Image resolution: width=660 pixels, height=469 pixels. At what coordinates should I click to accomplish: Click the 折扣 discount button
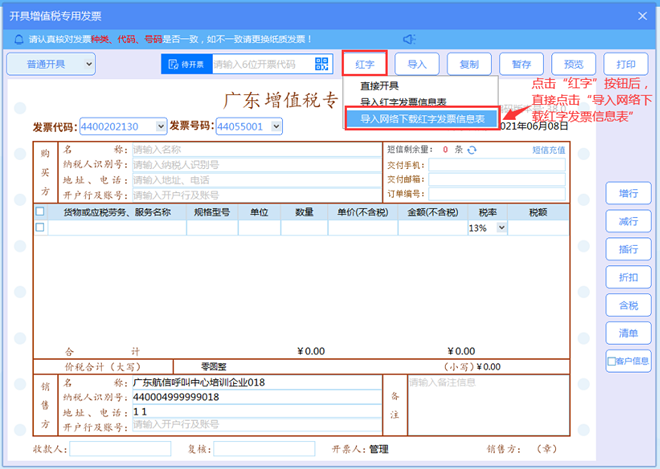click(628, 277)
